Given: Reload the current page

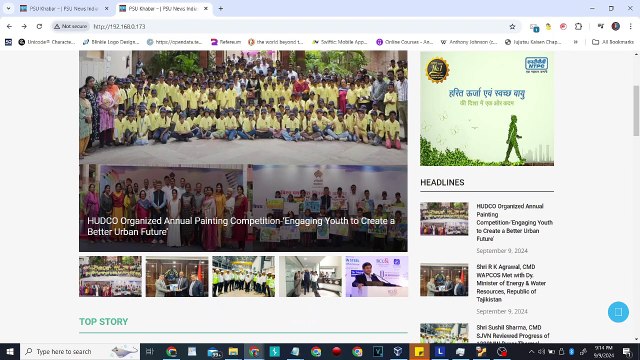Looking at the screenshot, I should [39, 27].
